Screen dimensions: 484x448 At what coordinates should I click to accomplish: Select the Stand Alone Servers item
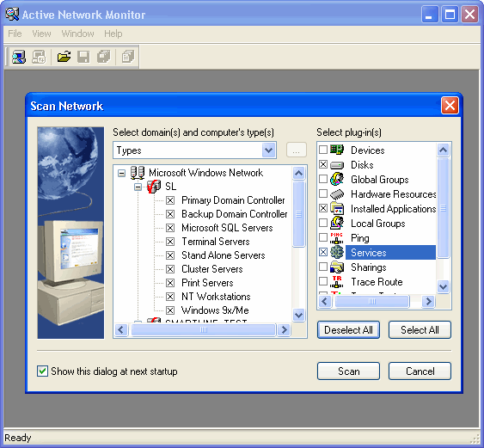click(224, 255)
